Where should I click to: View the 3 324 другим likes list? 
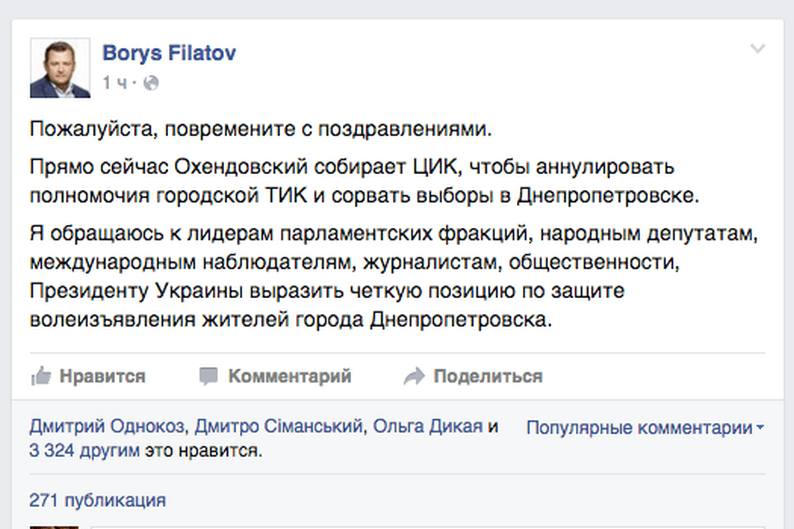click(84, 451)
